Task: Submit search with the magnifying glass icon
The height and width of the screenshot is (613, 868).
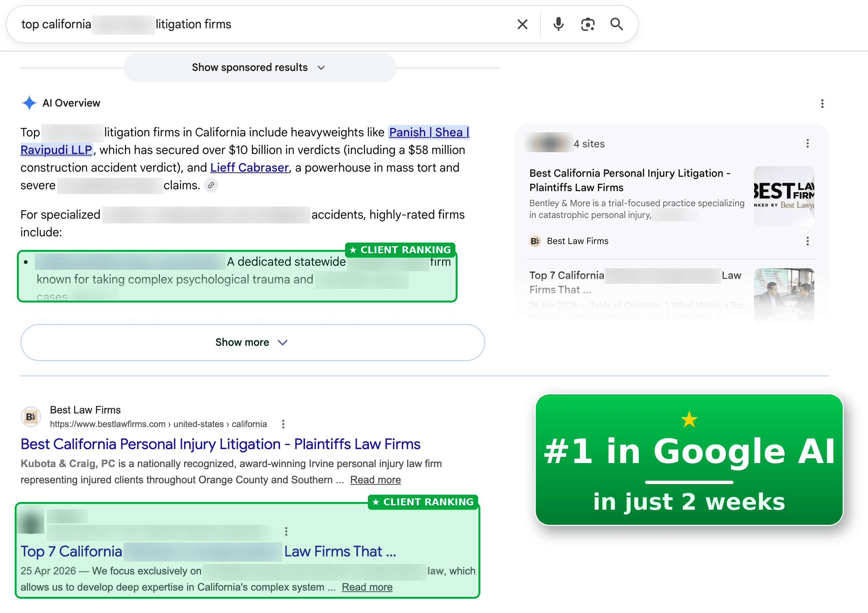Action: [x=616, y=24]
